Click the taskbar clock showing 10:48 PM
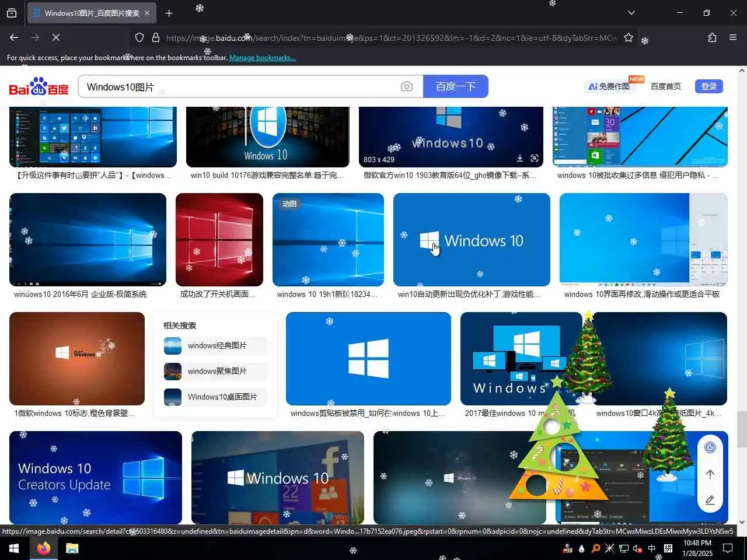 coord(697,548)
